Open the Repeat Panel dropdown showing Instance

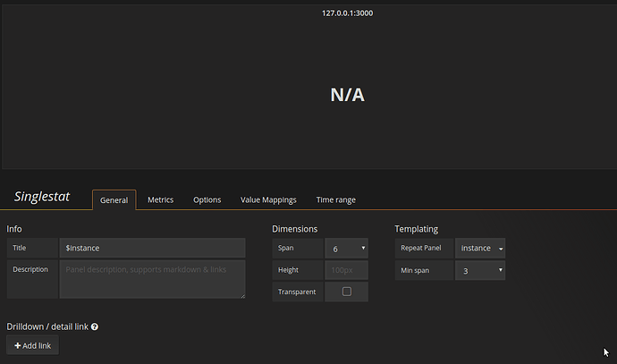[480, 248]
